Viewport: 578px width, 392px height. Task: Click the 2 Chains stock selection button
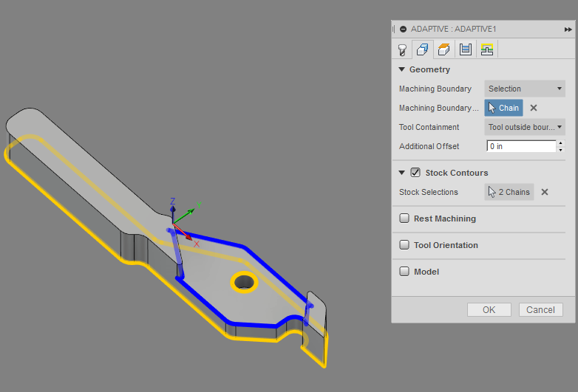[x=509, y=192]
